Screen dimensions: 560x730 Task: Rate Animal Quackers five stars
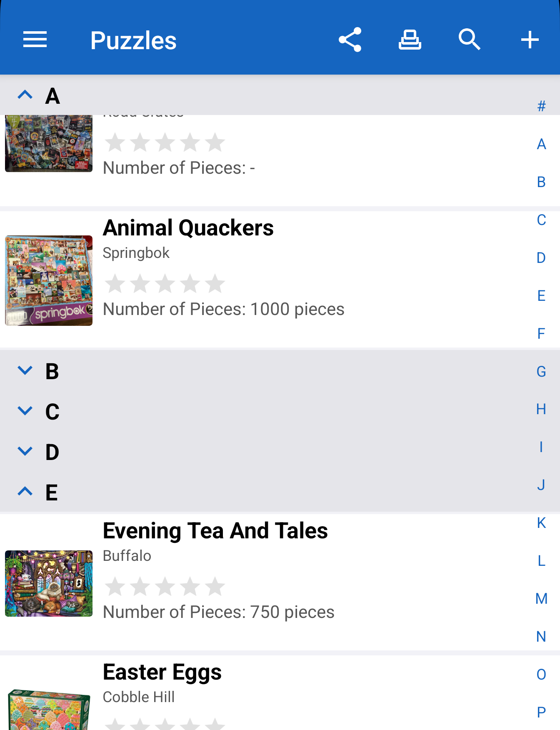215,284
